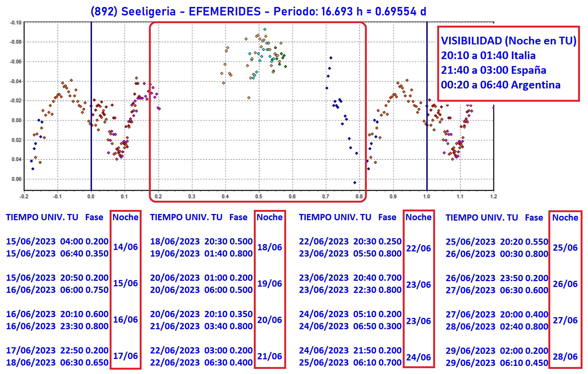
Task: Select the row '20/06/2023 06:00 0.500'
Action: [201, 290]
